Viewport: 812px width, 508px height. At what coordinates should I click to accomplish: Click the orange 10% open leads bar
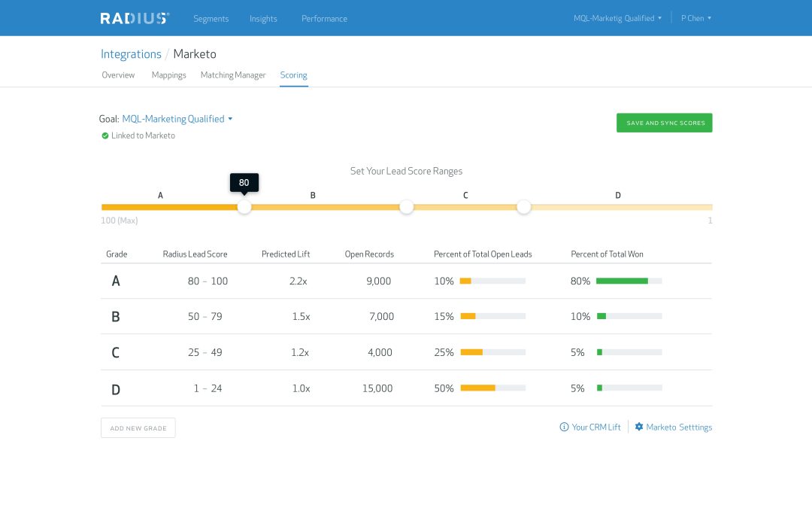coord(465,281)
